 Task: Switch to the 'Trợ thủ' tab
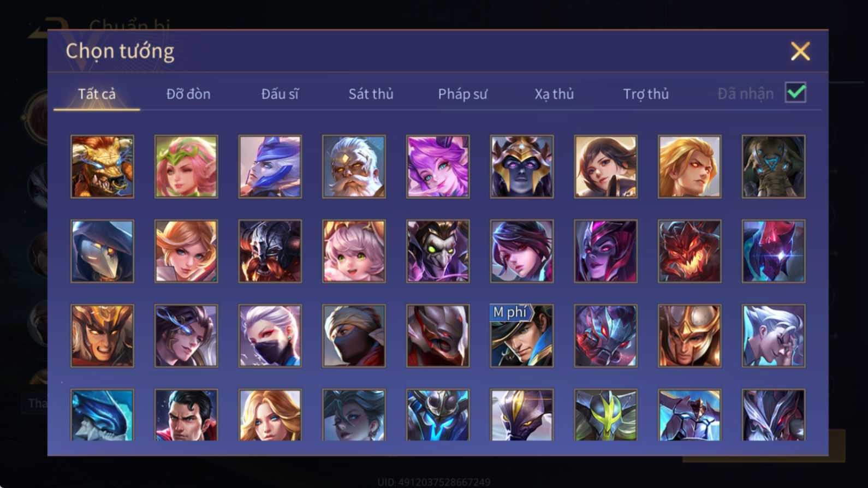tap(646, 94)
